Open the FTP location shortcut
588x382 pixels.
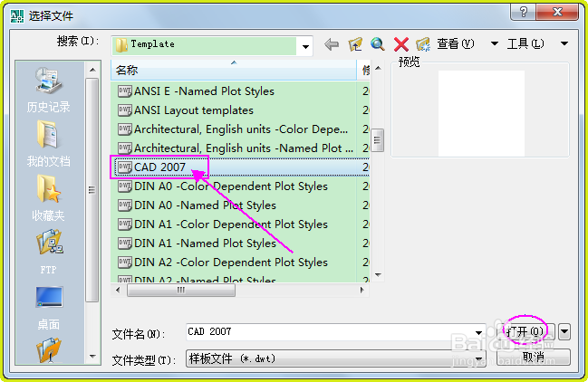point(48,253)
